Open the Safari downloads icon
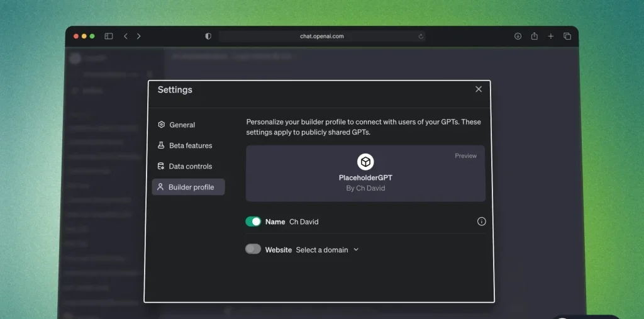 tap(518, 36)
